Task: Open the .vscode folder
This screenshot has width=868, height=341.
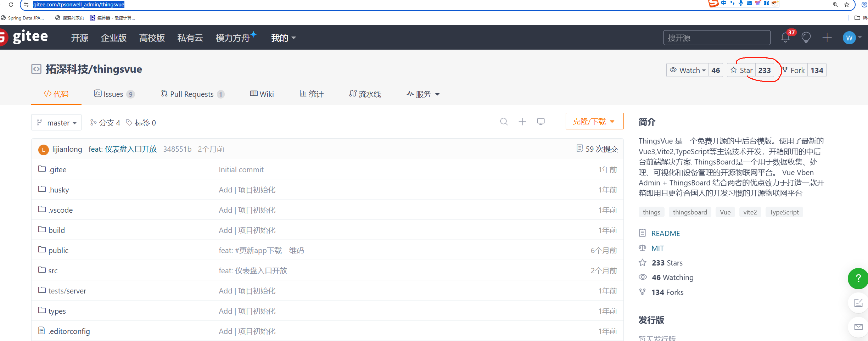Action: click(x=61, y=210)
